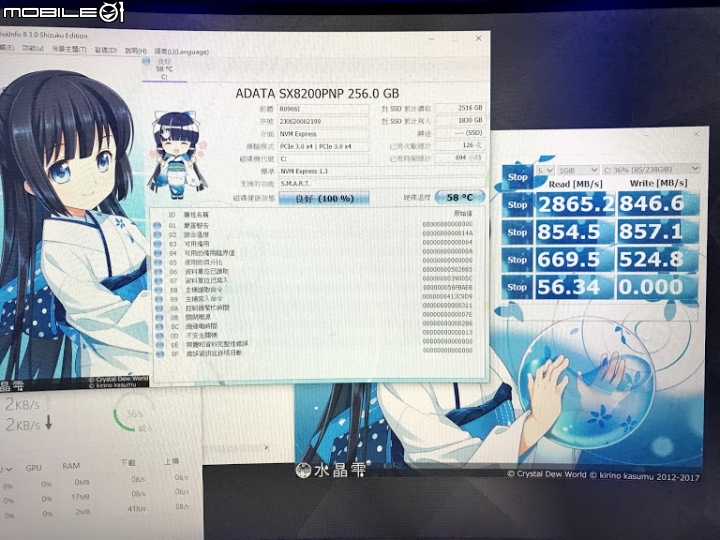720x540 pixels.
Task: Open the 磁碟(D) disk menu
Action: coord(106,50)
